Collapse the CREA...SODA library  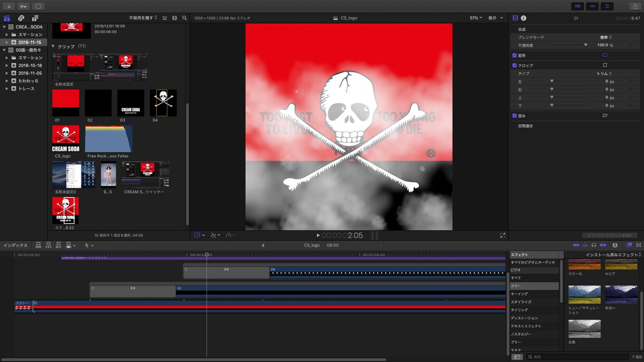pyautogui.click(x=5, y=27)
